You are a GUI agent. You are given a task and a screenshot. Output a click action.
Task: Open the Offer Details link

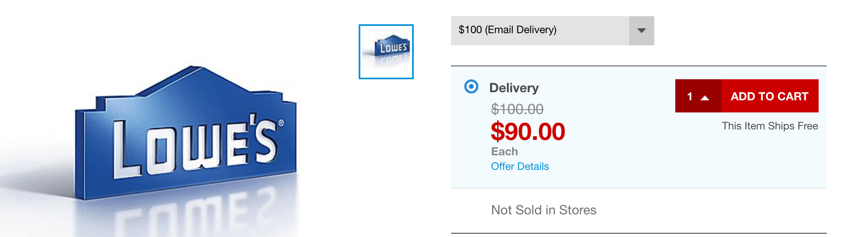pyautogui.click(x=520, y=166)
